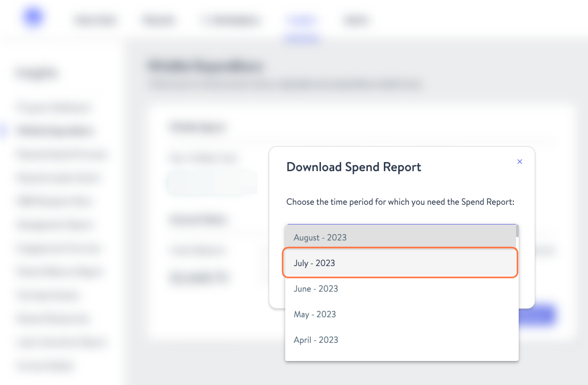Pick June - 2023 time period
The image size is (588, 385).
click(400, 288)
